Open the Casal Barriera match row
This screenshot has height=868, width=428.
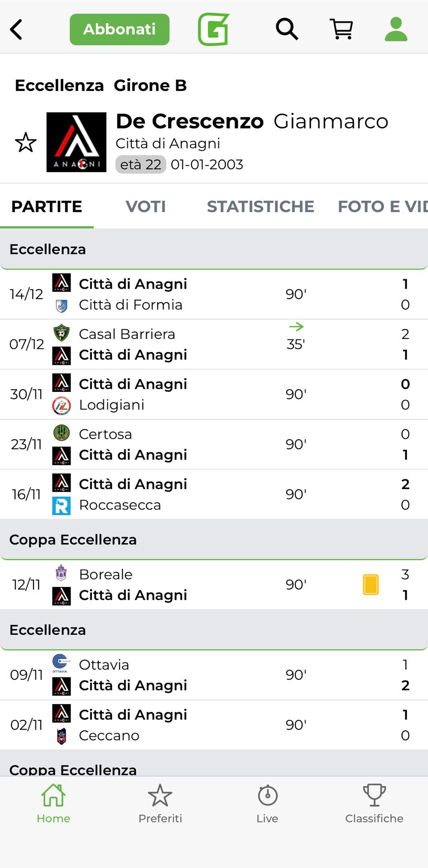click(x=214, y=344)
